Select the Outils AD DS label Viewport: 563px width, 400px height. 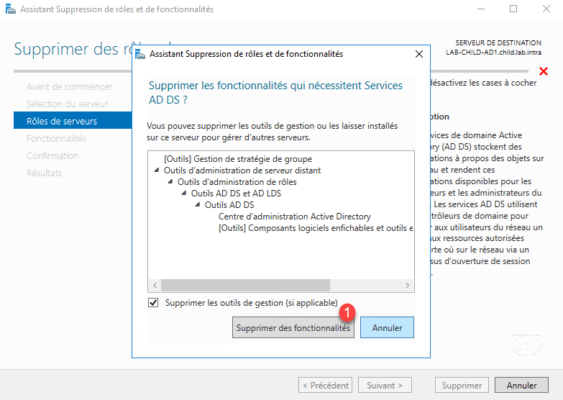(x=229, y=205)
